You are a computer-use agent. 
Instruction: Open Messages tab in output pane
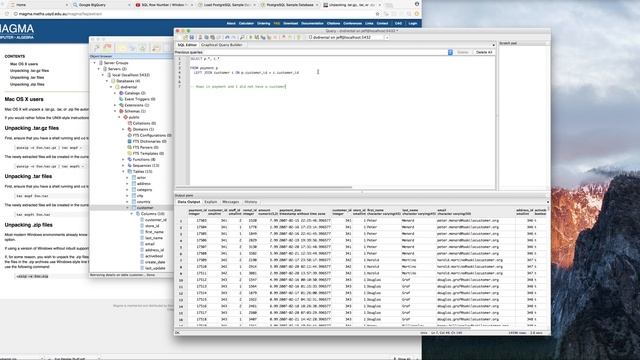pyautogui.click(x=231, y=202)
